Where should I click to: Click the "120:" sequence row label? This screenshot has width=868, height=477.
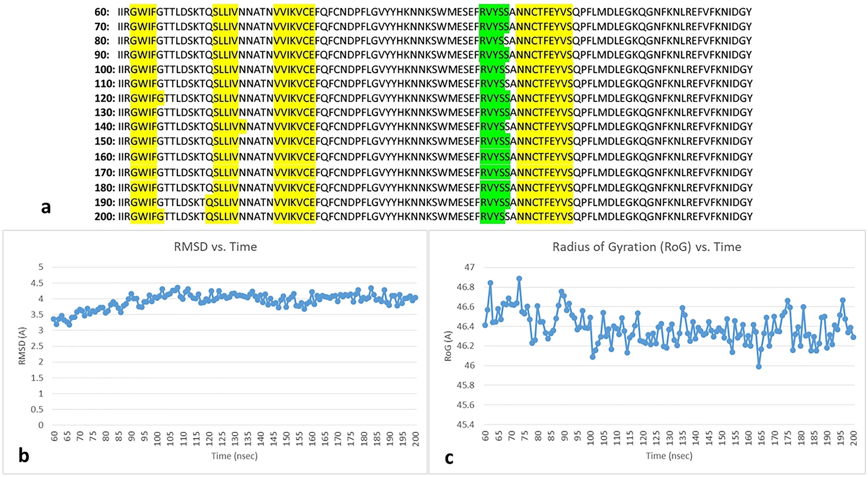(105, 98)
